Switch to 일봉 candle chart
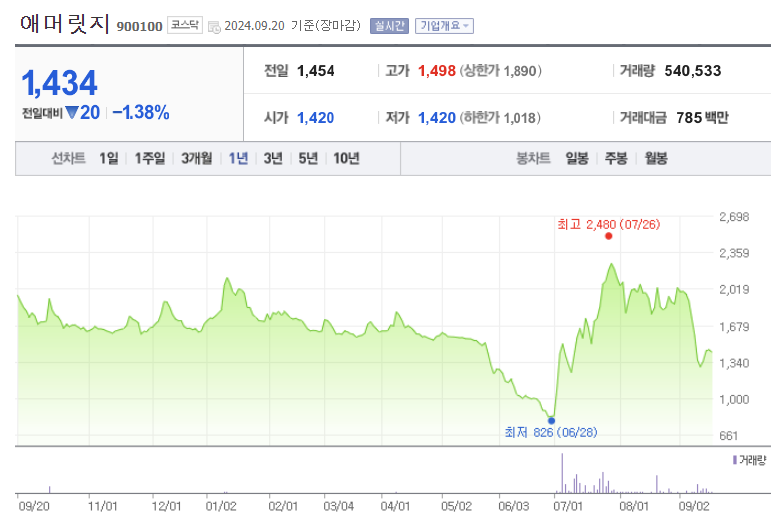 pyautogui.click(x=577, y=158)
